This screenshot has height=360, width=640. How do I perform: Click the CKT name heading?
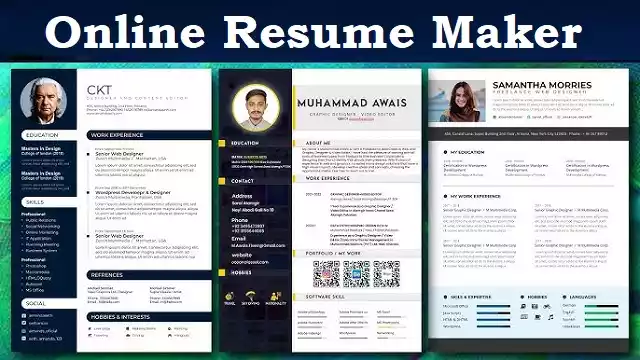coord(99,90)
